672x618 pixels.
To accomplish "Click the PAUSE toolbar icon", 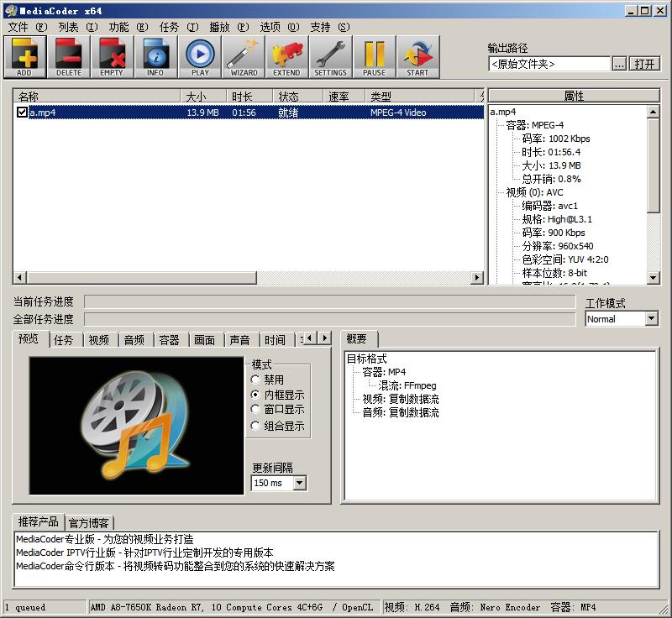I will click(374, 57).
